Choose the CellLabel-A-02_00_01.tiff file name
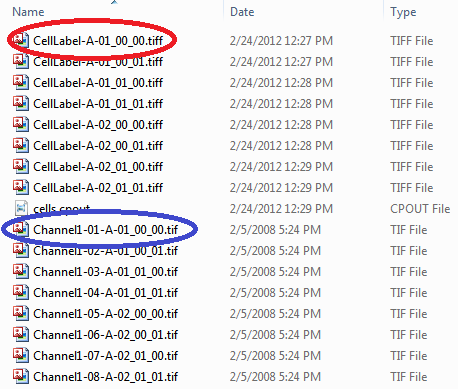458x389 pixels. (98, 146)
